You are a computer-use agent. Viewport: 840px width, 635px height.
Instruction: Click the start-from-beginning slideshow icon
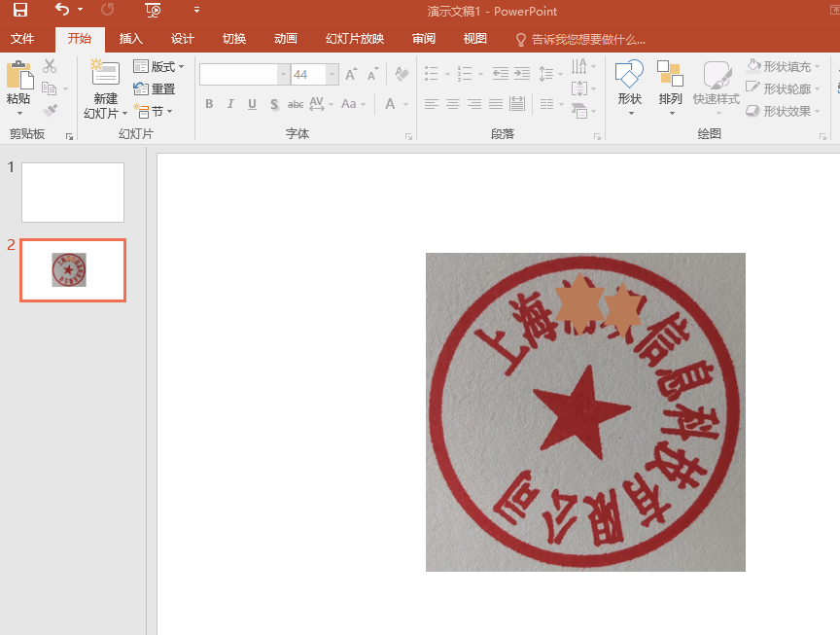(x=153, y=11)
